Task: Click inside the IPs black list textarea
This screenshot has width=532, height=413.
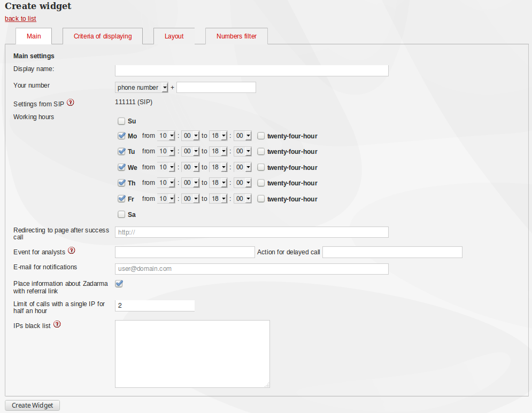Action: pos(192,354)
